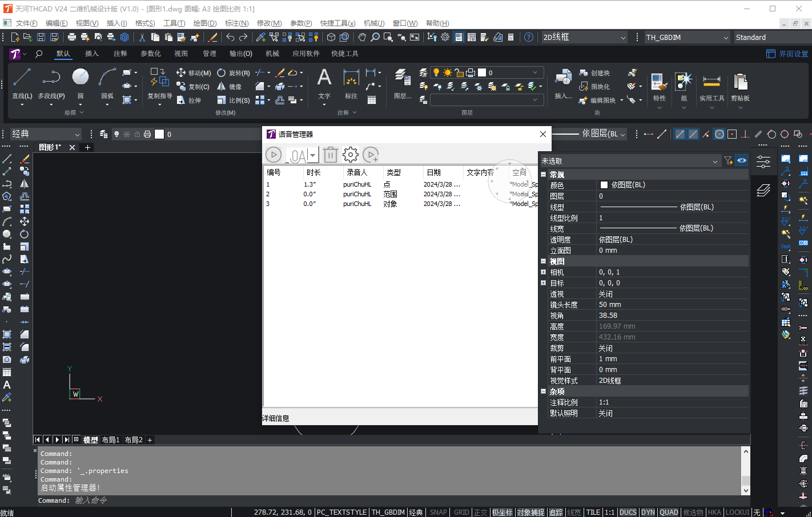Image resolution: width=812 pixels, height=517 pixels.
Task: Delete recording with trash icon in voice manager
Action: 330,155
